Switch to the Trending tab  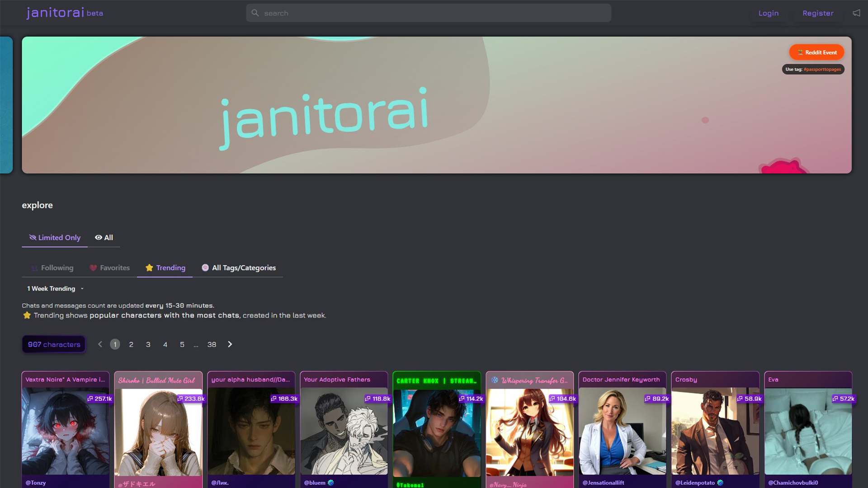[x=165, y=268]
